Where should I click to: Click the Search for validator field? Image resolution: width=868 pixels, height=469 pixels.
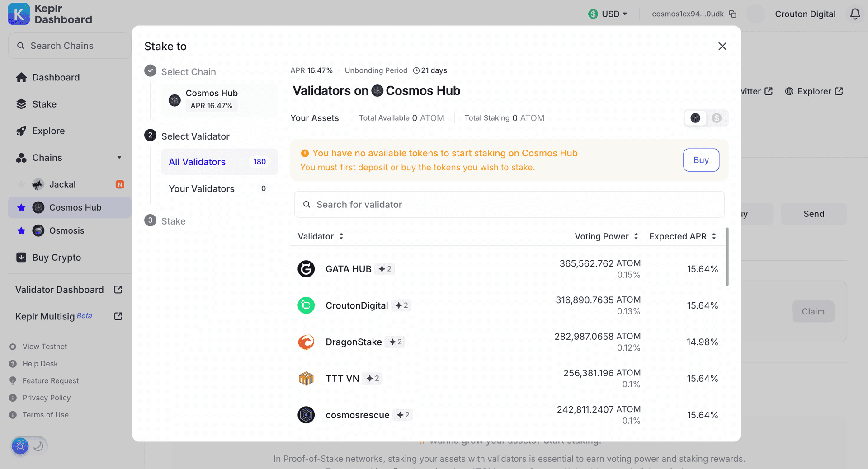coord(509,205)
